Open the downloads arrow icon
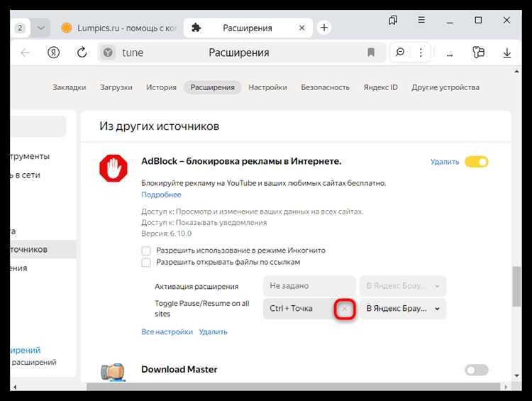The width and height of the screenshot is (532, 401). pos(507,53)
